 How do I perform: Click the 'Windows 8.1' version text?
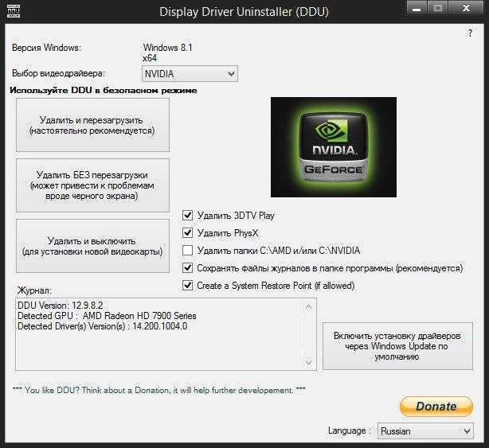(x=168, y=48)
